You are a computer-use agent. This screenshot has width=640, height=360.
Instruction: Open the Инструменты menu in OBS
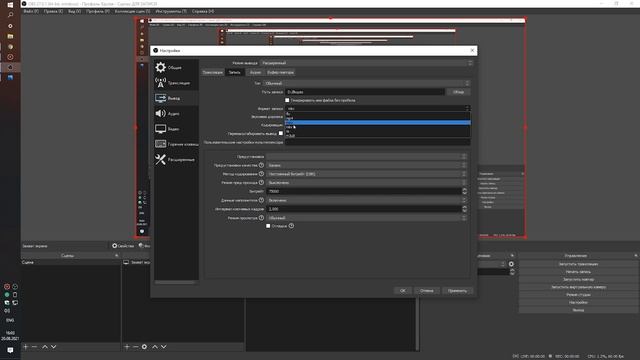tap(171, 11)
